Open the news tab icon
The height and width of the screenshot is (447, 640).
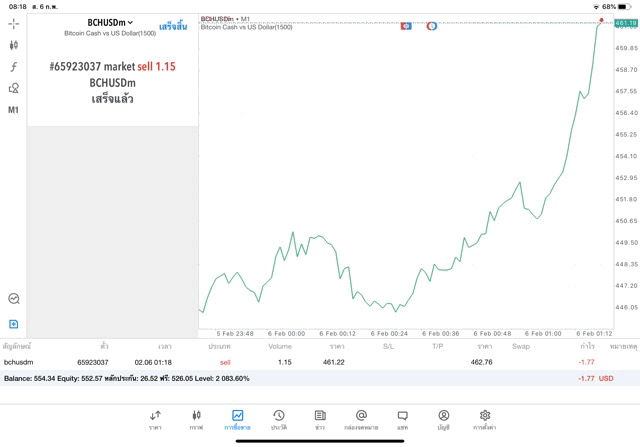[x=320, y=420]
